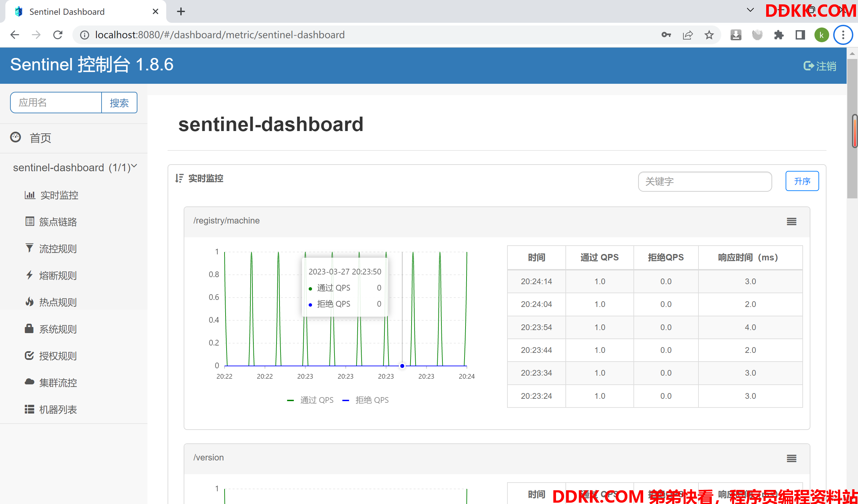Image resolution: width=858 pixels, height=504 pixels.
Task: Click the page vertical scrollbar thumb
Action: point(852,129)
